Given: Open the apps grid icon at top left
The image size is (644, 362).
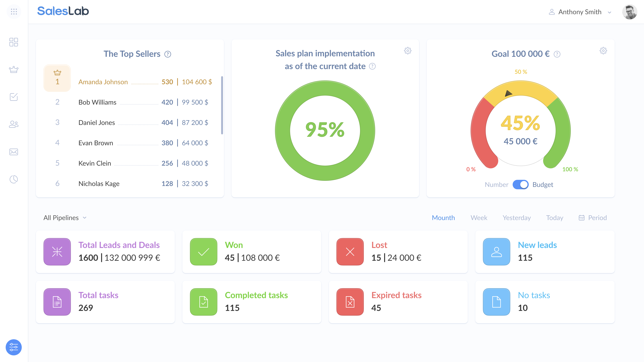Looking at the screenshot, I should (14, 12).
